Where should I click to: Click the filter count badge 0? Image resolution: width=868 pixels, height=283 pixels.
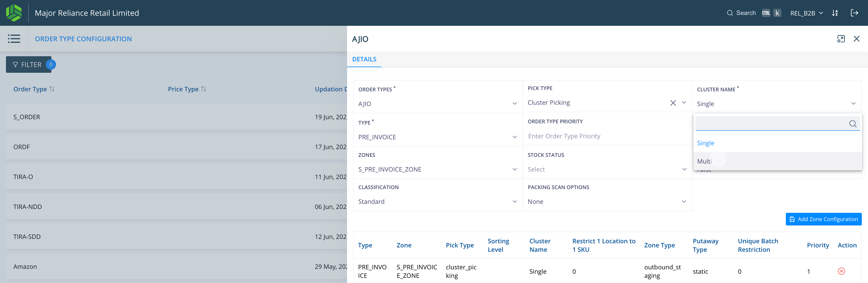(51, 64)
